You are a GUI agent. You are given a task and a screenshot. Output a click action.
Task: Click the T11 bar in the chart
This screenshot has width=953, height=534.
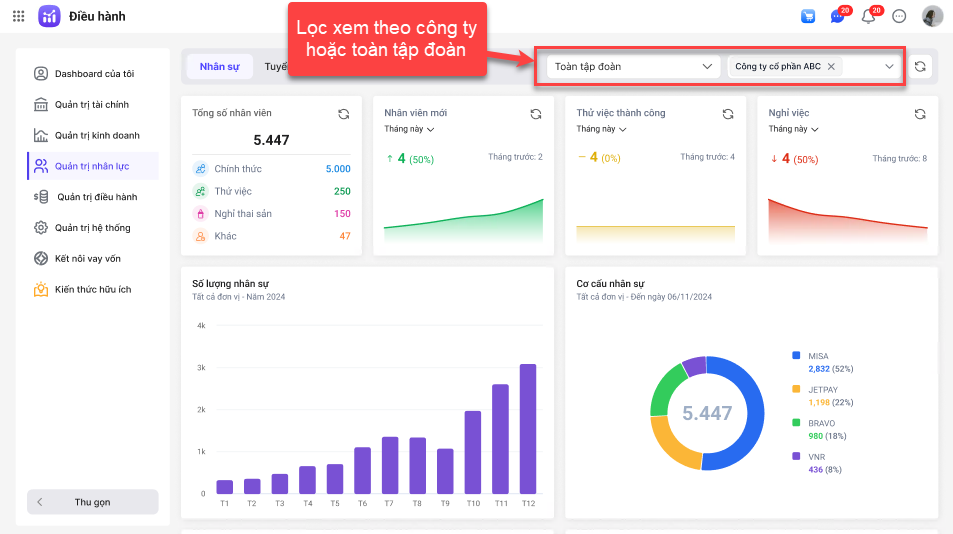click(x=500, y=439)
